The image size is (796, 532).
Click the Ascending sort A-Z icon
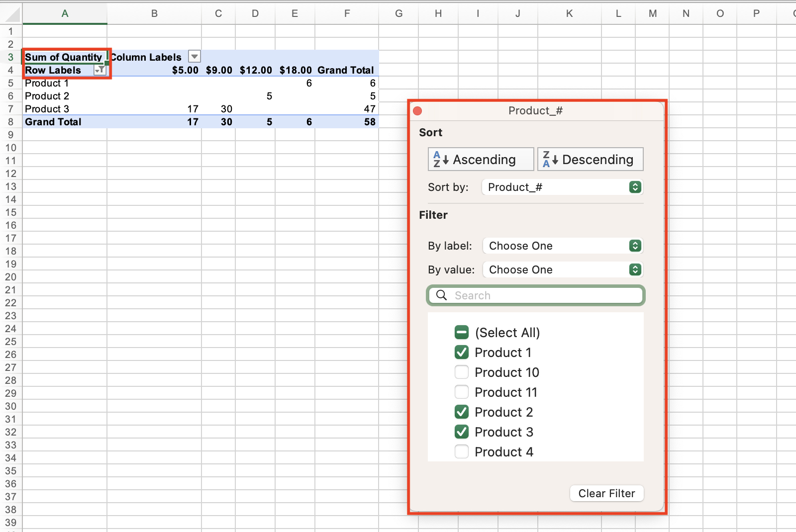440,159
